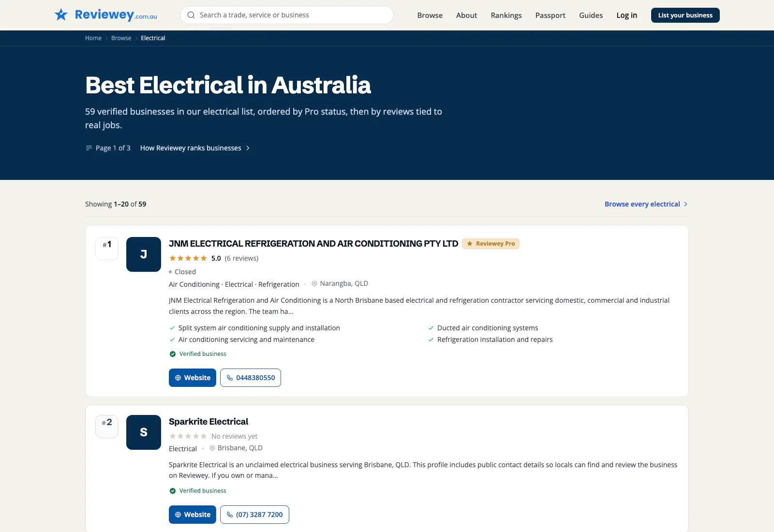Call 0448380550 phone button
The image size is (774, 532).
[251, 378]
